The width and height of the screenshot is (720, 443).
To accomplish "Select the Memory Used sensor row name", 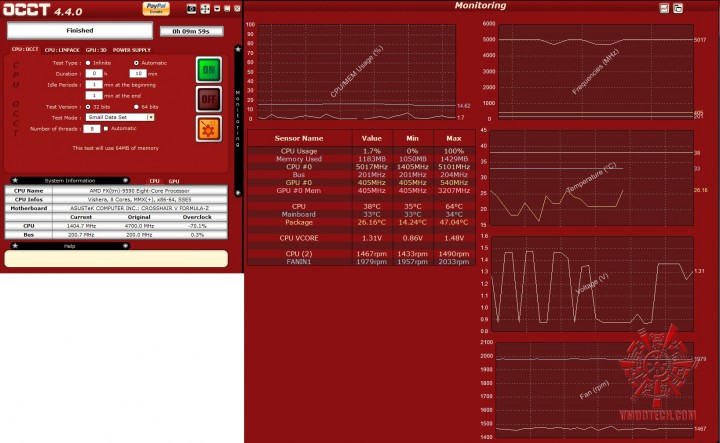I will click(299, 159).
